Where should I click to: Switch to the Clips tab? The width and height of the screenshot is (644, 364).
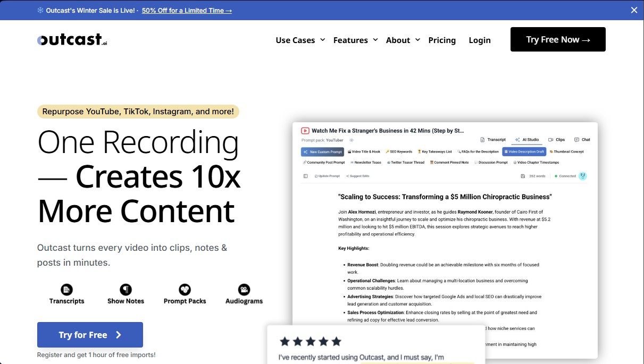point(557,140)
